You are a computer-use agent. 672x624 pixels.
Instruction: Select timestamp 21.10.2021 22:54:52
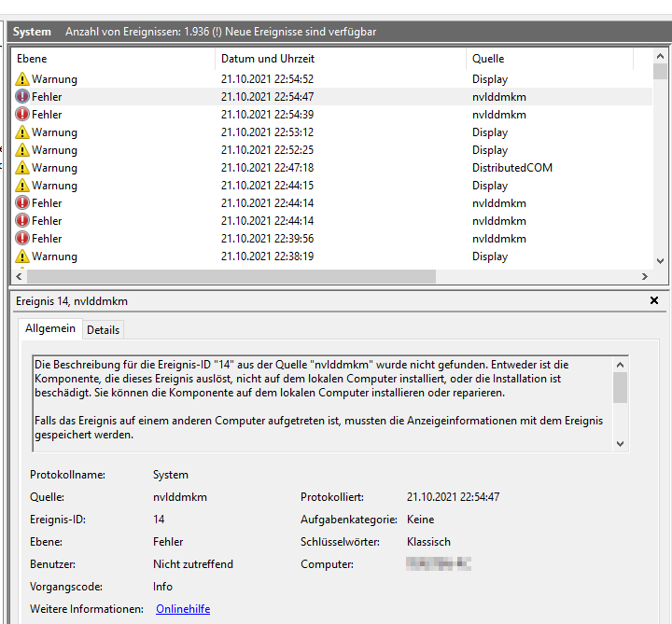tap(268, 79)
